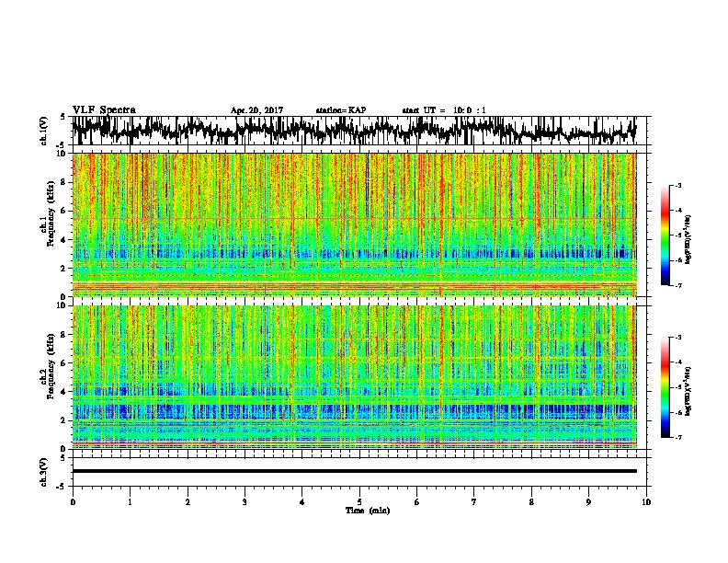Screen dimensions: 728x563
Task: Click the "4" tick on the time axis
Action: tap(302, 502)
